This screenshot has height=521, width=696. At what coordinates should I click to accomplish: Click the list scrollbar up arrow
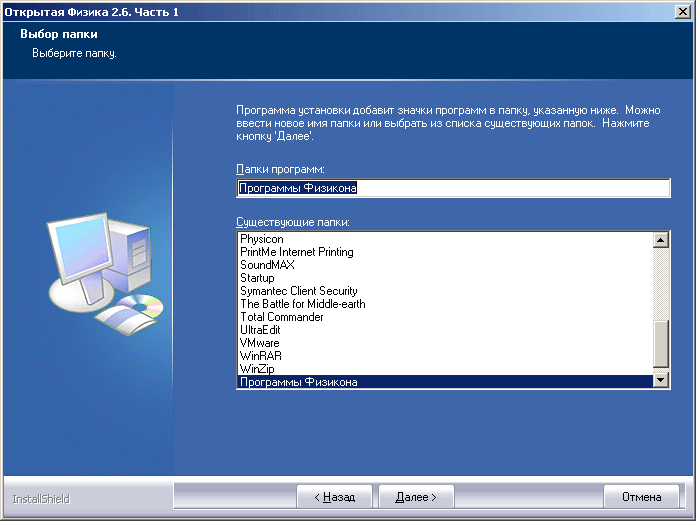pyautogui.click(x=660, y=240)
